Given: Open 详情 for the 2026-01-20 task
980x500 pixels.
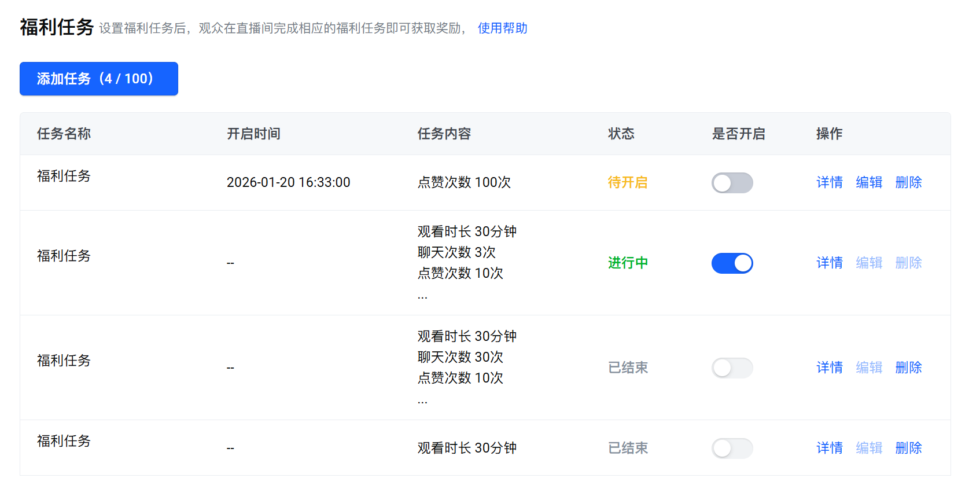Looking at the screenshot, I should pos(829,183).
